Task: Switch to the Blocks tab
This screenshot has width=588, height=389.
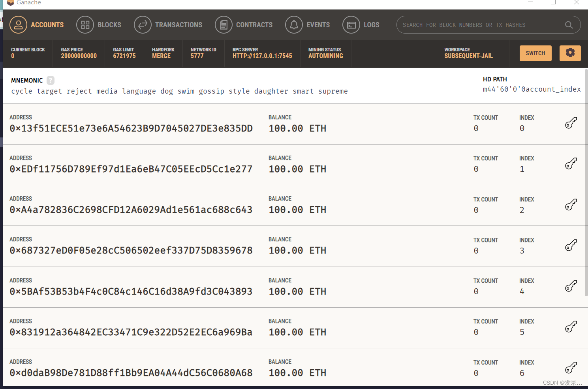Action: click(99, 25)
